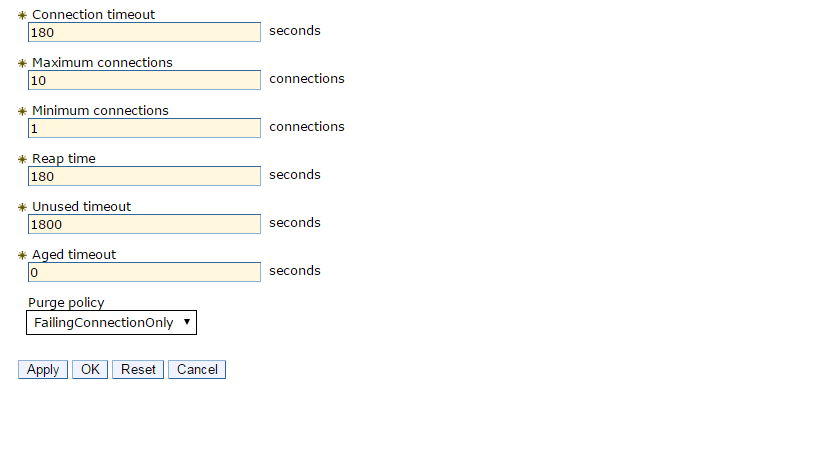Click the required asterisk beside Reap time
The width and height of the screenshot is (819, 460).
click(22, 160)
